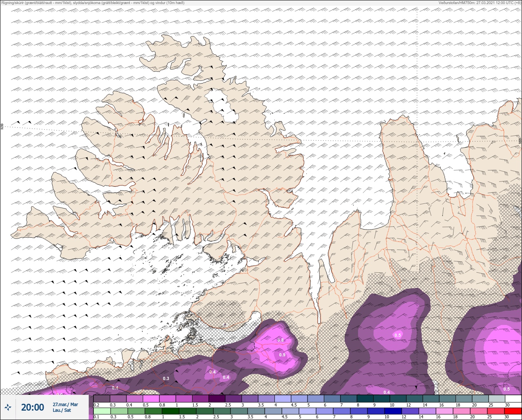Click the 0.9 precipitation value on the map
The image size is (522, 420).
coord(282,355)
